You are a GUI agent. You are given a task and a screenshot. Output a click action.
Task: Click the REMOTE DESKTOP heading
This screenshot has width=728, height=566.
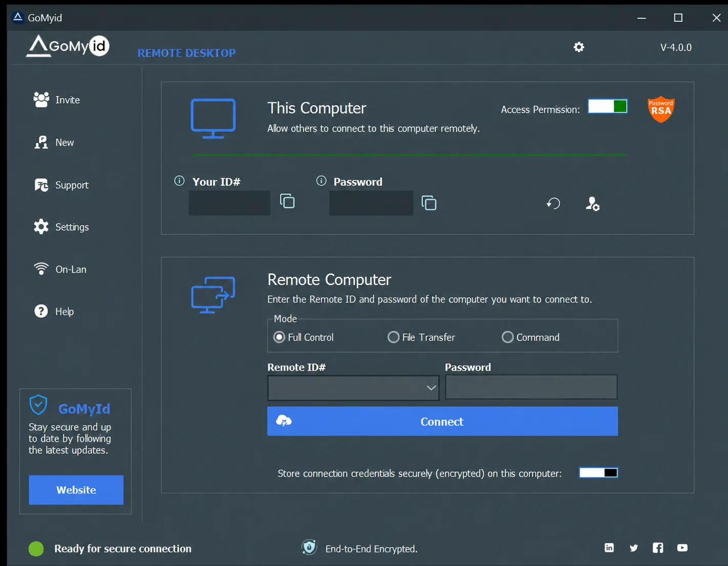(187, 53)
